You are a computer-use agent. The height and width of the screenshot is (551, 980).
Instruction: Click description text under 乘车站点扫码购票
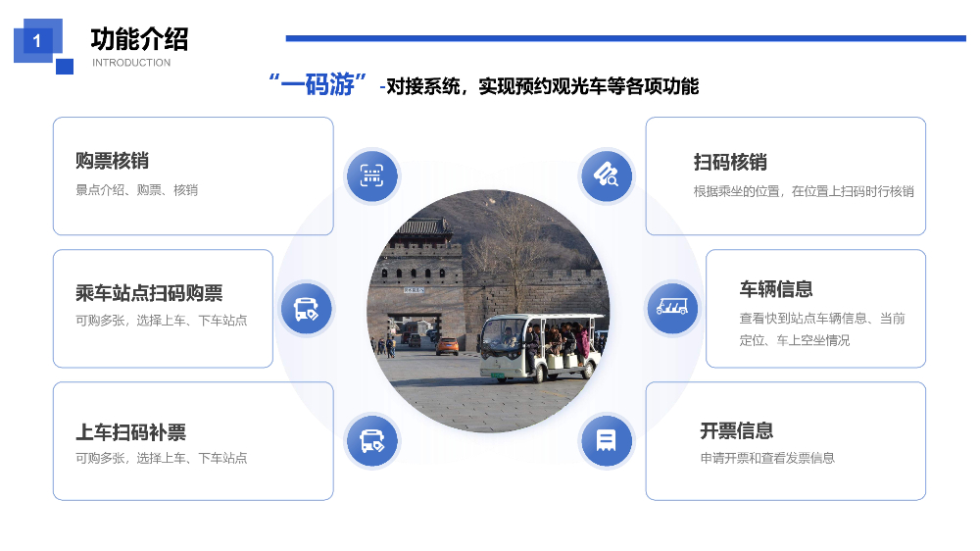(x=162, y=321)
